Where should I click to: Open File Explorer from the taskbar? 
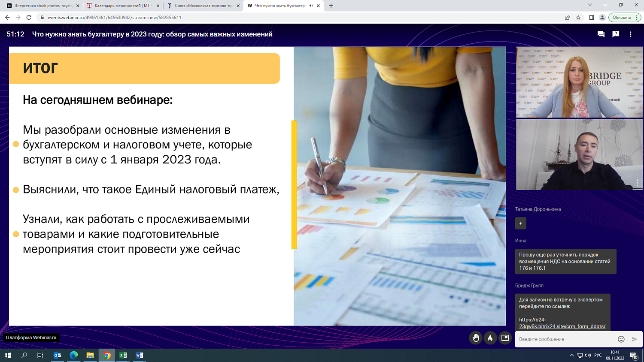click(90, 355)
